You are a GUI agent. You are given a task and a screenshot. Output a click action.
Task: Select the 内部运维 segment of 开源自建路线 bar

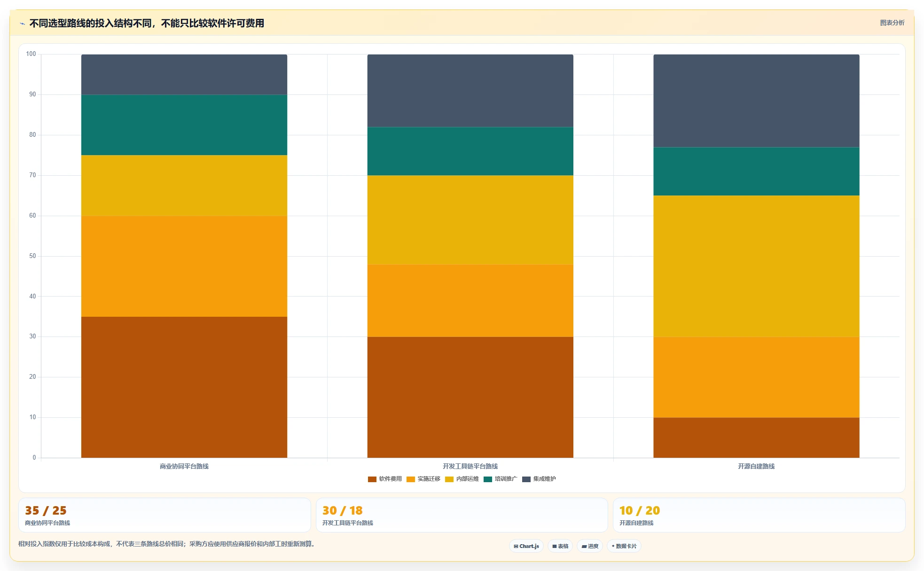point(756,266)
